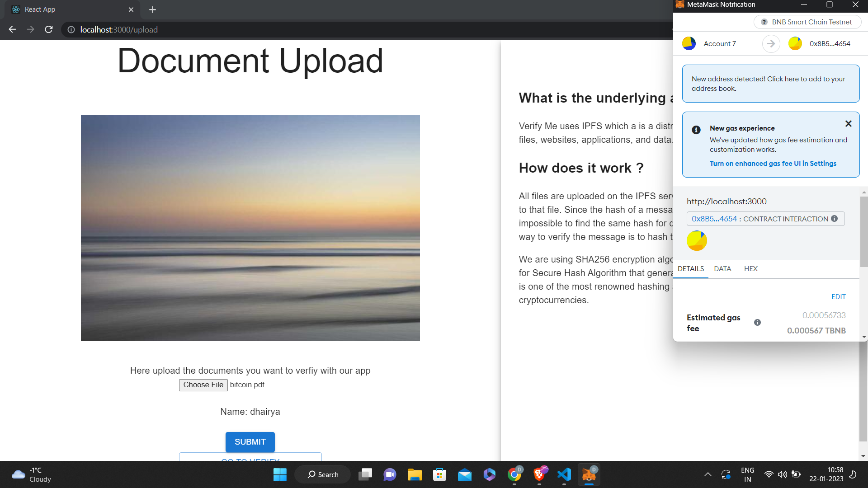Show hidden system tray icons

(708, 474)
